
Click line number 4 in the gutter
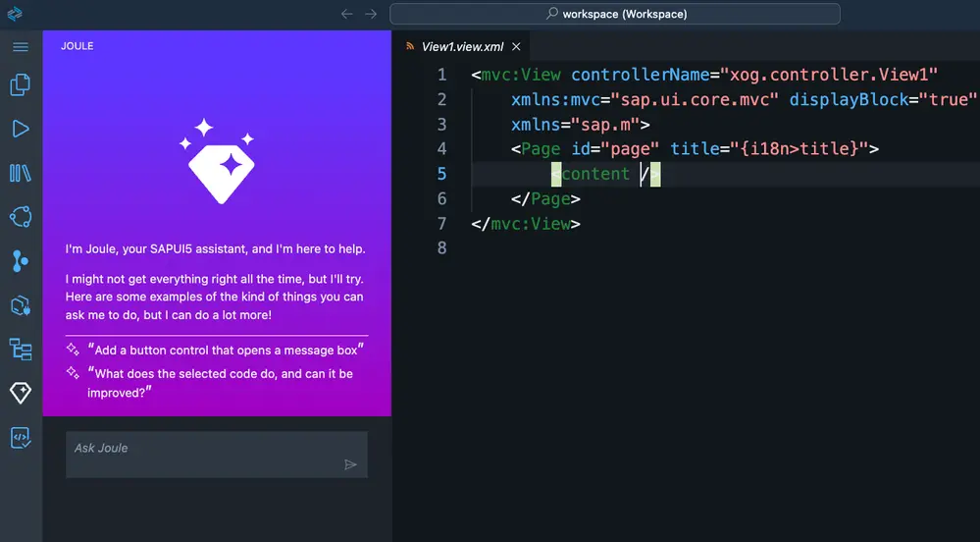tap(441, 149)
